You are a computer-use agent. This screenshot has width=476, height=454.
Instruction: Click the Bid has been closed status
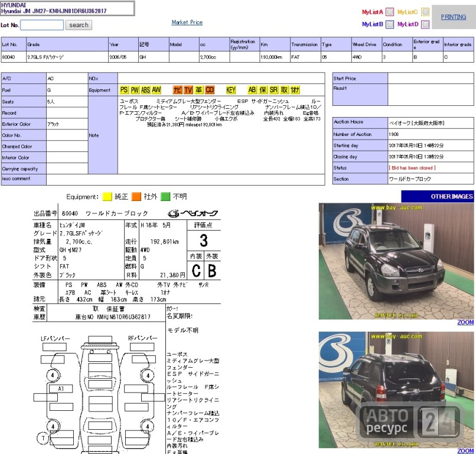412,168
